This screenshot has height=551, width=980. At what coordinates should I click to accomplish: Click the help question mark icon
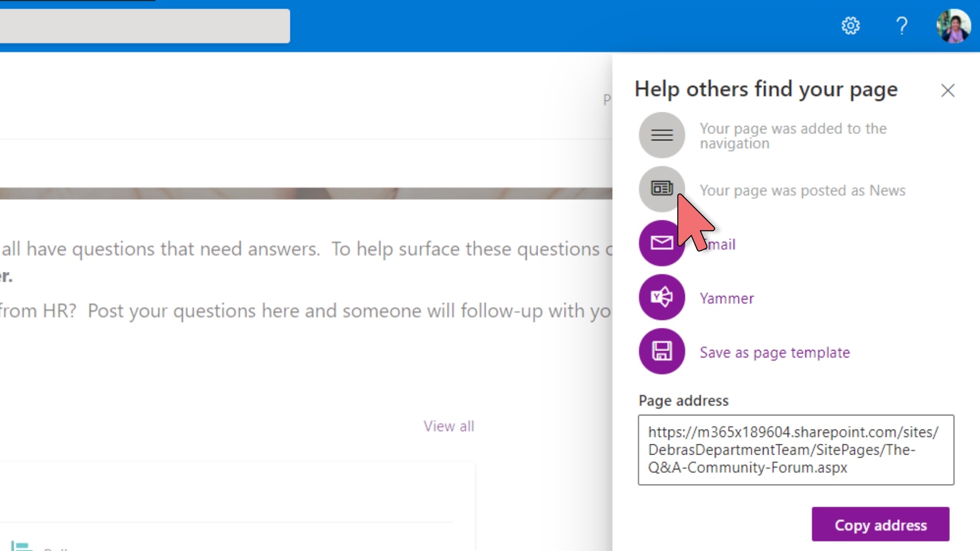pos(901,26)
